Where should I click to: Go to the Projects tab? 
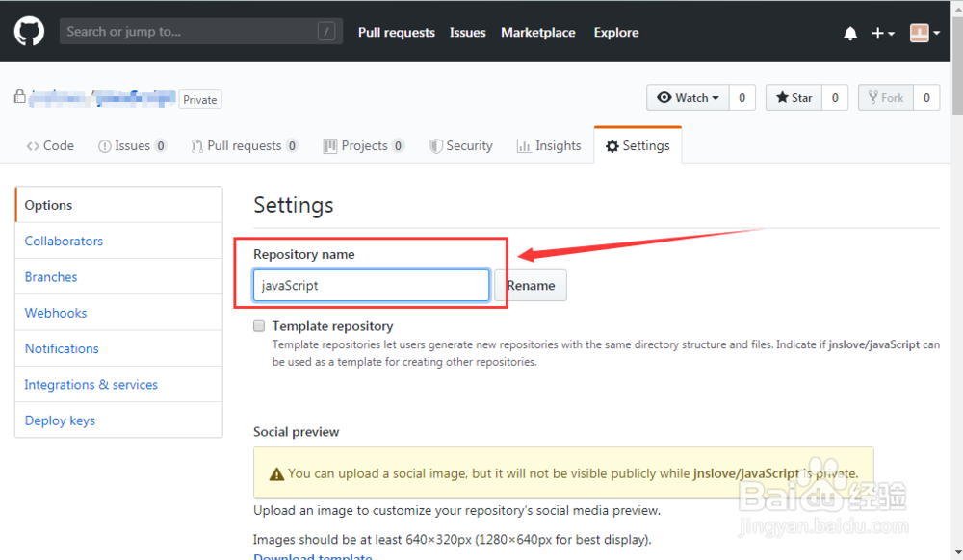(363, 146)
